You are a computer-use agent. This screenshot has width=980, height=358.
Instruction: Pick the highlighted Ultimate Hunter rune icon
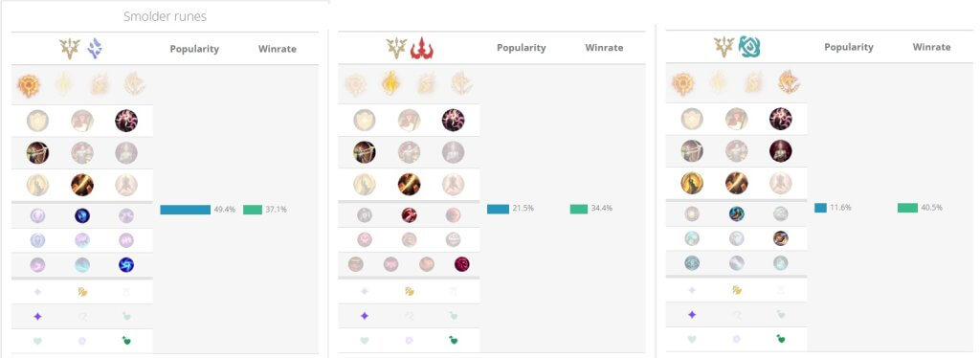[x=462, y=264]
